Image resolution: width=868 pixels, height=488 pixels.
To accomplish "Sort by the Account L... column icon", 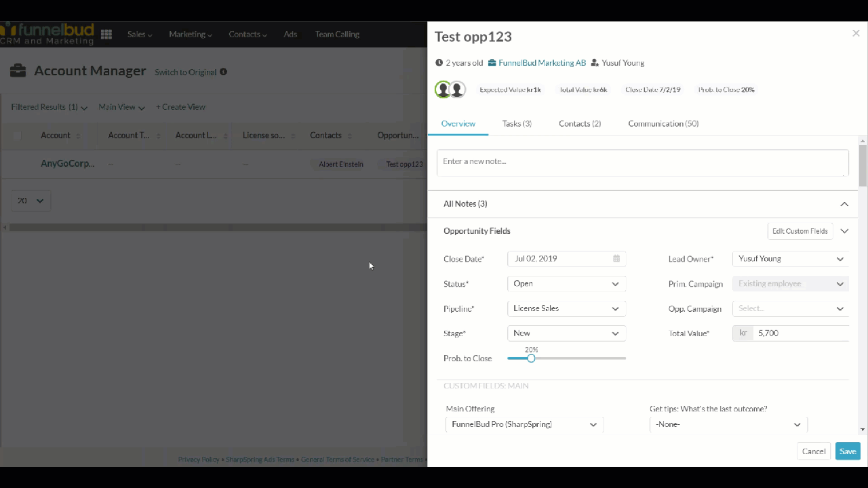I will [x=225, y=136].
